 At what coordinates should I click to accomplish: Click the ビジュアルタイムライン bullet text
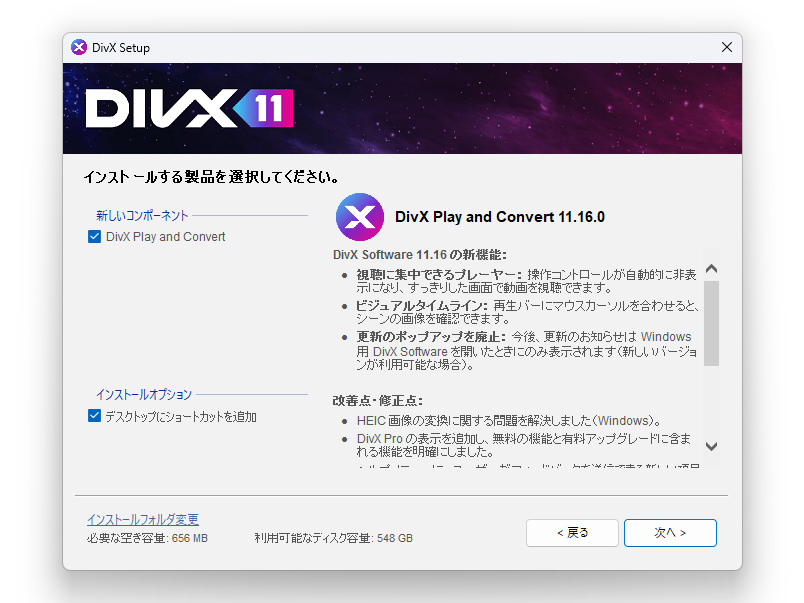click(x=528, y=312)
